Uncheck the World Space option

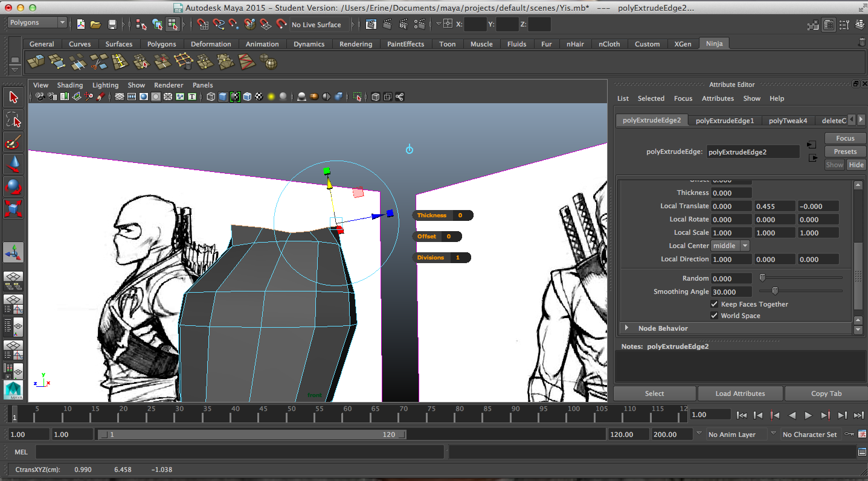(715, 315)
